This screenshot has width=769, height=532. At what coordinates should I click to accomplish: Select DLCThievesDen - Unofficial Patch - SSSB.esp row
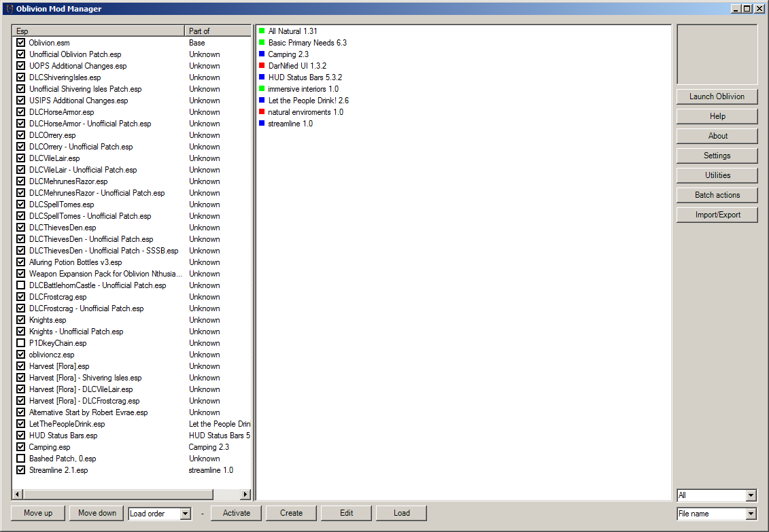132,251
